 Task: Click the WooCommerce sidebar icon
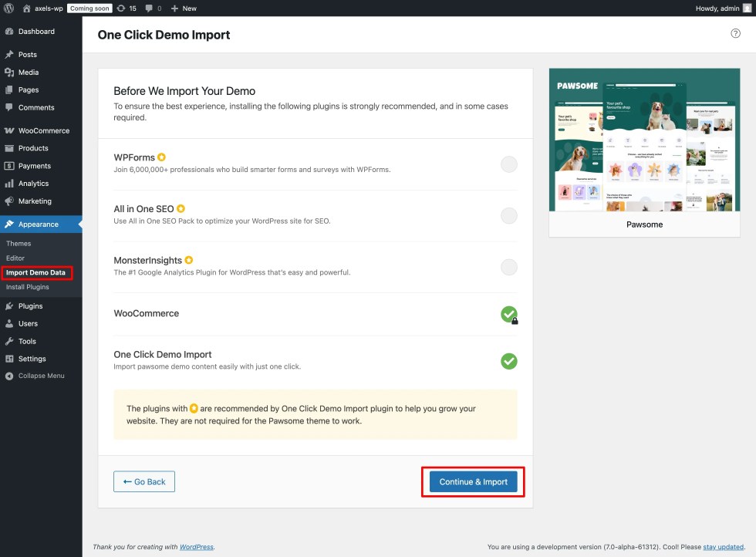click(x=11, y=130)
